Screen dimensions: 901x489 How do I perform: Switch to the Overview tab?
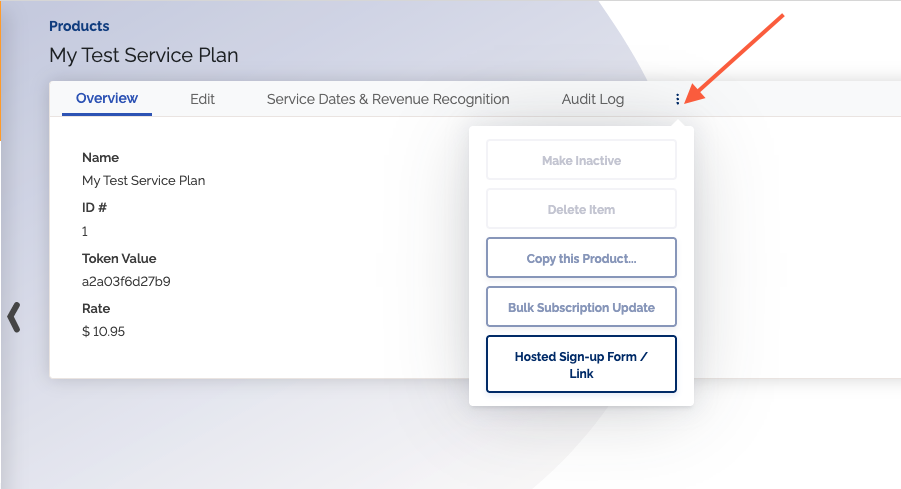coord(107,99)
